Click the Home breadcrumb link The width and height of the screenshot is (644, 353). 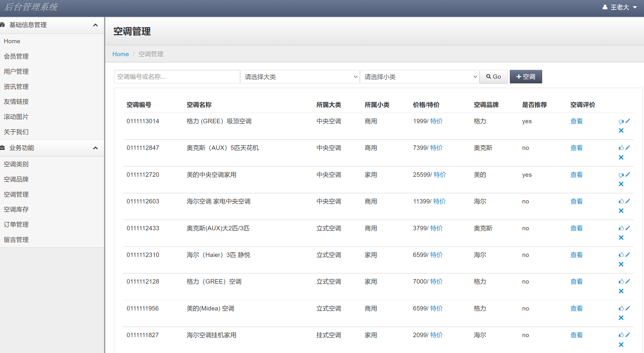120,54
